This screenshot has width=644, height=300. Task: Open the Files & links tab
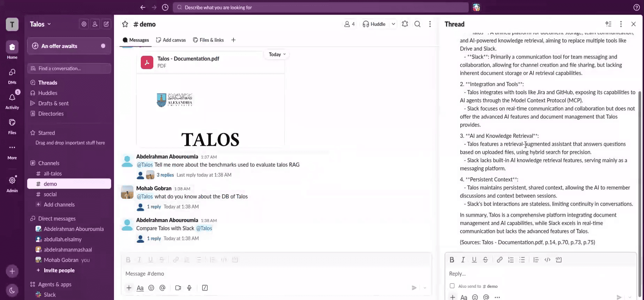208,40
